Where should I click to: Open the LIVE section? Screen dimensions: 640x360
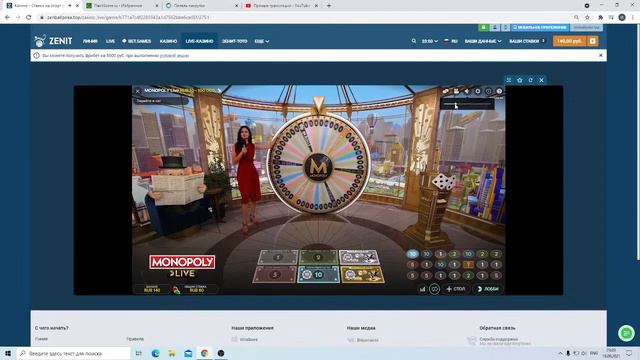(x=110, y=41)
